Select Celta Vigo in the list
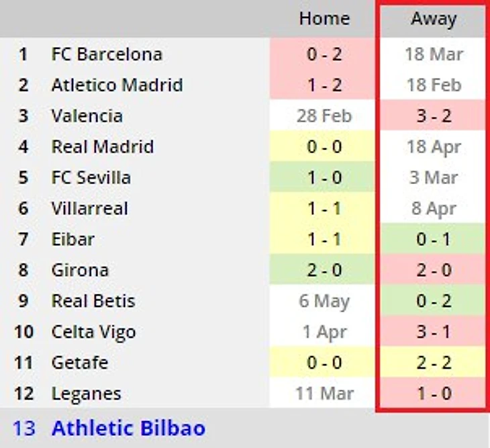490x448 pixels. tap(93, 332)
